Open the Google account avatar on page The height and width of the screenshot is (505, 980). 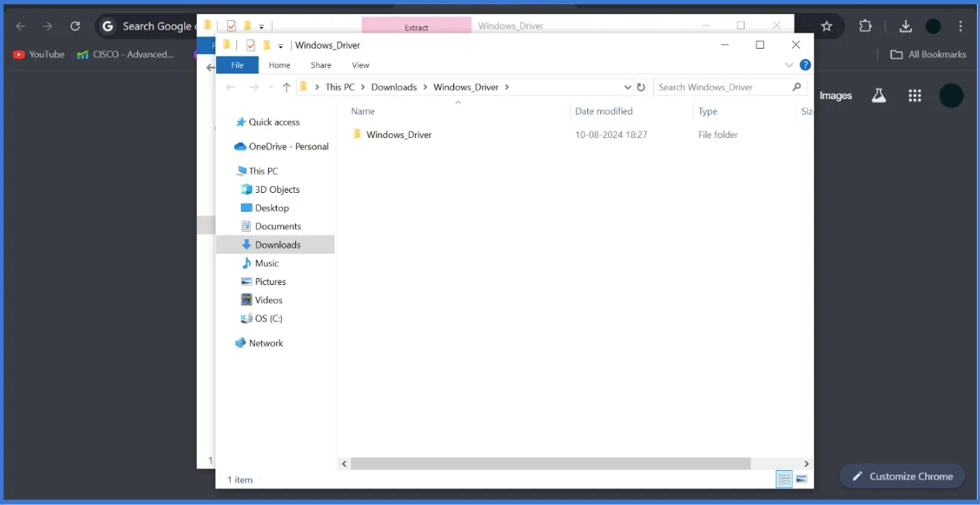pyautogui.click(x=951, y=96)
